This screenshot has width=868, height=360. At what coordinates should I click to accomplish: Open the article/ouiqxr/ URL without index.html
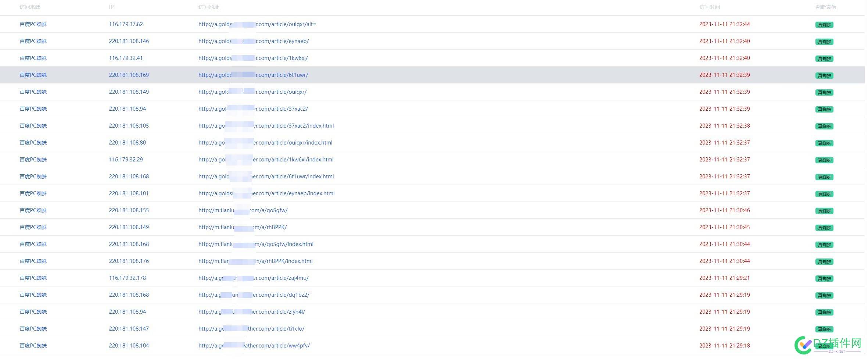click(252, 92)
